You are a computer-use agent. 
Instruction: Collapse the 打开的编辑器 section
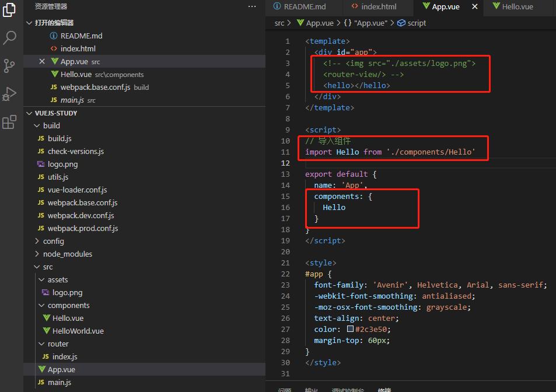[29, 22]
